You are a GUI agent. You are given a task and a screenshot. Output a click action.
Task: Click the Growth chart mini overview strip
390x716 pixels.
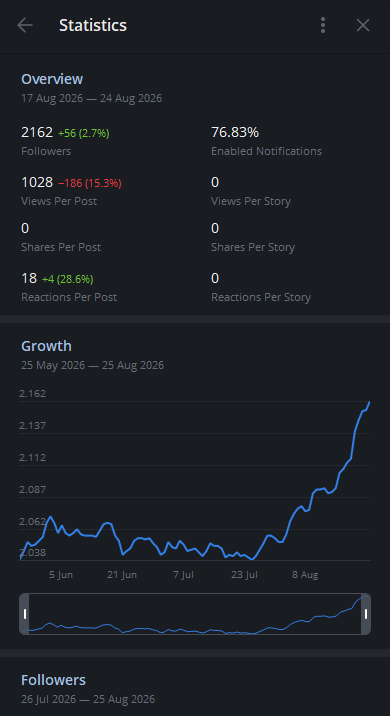tap(195, 614)
